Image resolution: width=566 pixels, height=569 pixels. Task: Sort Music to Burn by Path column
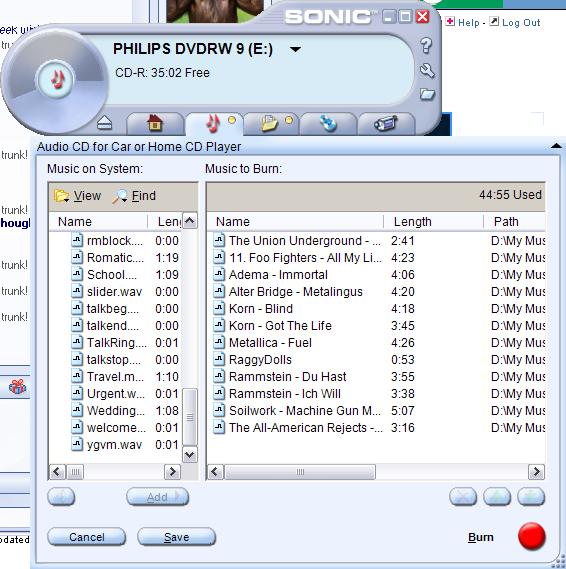point(514,222)
